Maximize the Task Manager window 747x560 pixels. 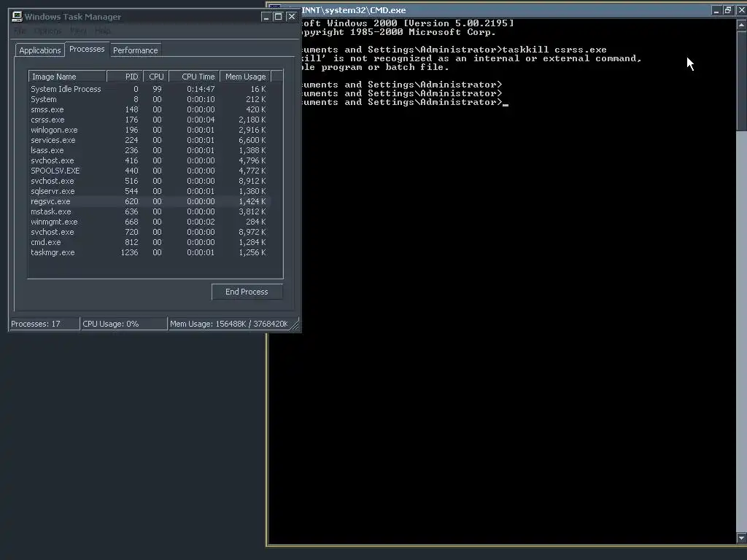coord(279,17)
